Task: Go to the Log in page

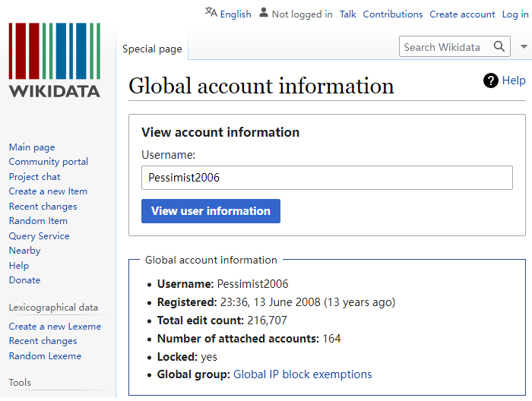Action: point(515,14)
